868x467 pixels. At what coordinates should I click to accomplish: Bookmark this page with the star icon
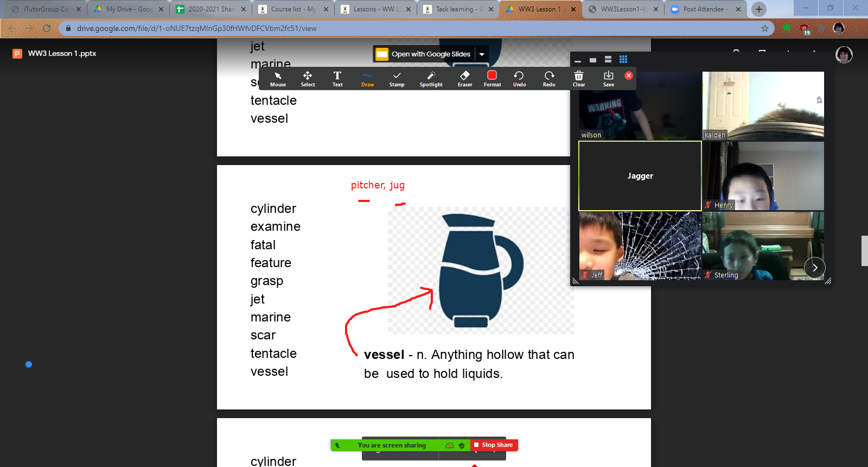(x=765, y=28)
